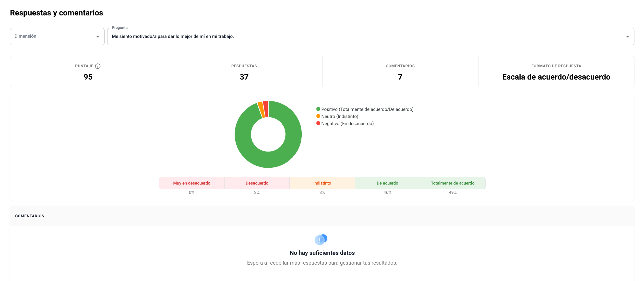The height and width of the screenshot is (281, 644).
Task: Select the Indistinto scale segment
Action: coord(322,183)
